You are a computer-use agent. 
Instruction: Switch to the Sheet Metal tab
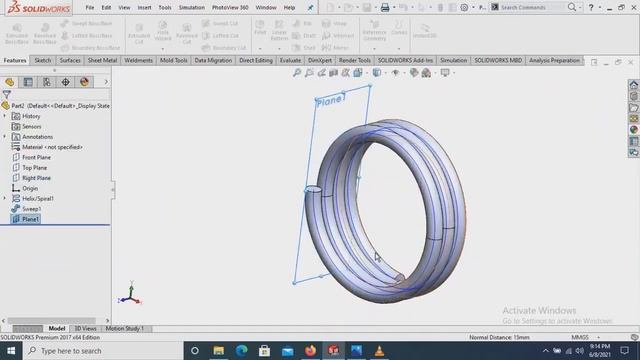[102, 60]
